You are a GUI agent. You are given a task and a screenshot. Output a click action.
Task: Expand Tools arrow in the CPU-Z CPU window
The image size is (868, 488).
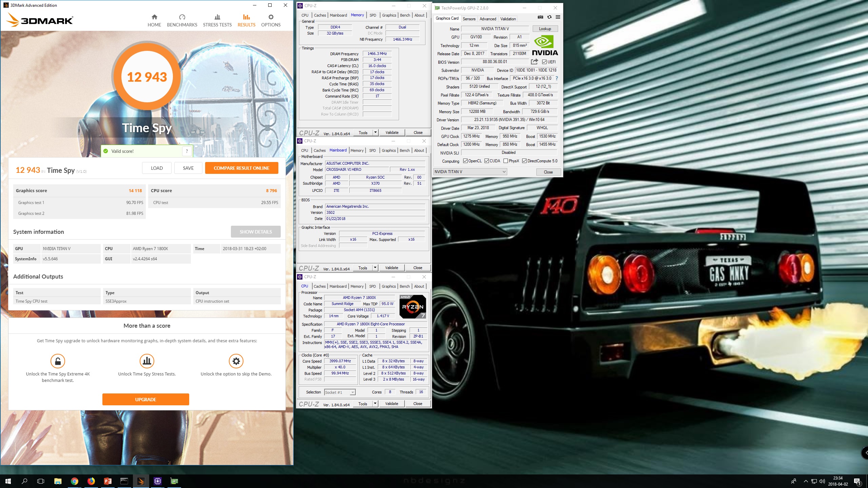click(x=375, y=404)
